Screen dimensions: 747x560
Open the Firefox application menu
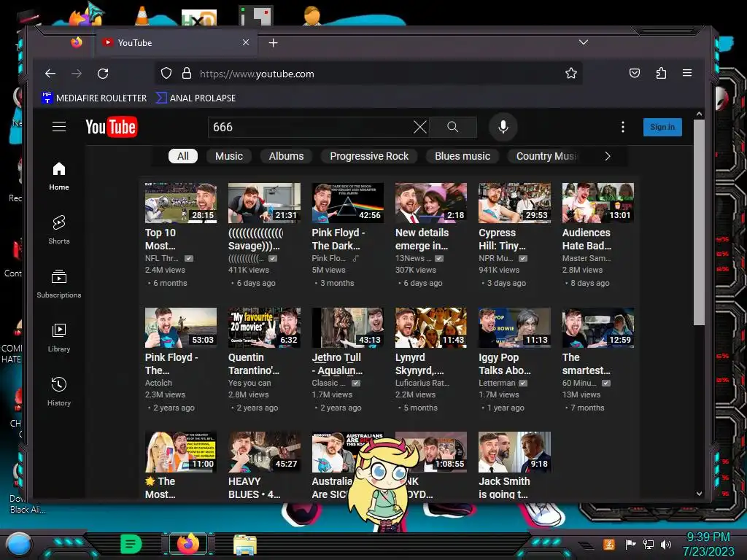[687, 73]
